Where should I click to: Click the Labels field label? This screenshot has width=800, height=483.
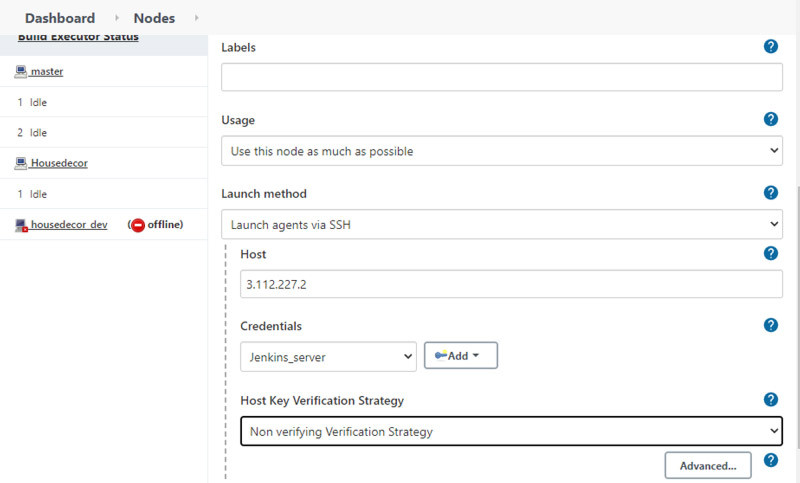[238, 47]
